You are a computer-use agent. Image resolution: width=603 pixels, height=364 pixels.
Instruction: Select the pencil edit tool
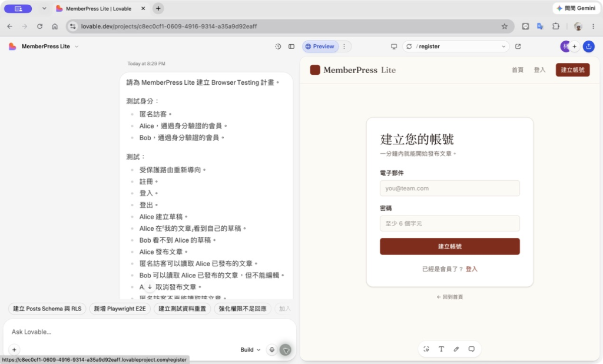coord(456,349)
